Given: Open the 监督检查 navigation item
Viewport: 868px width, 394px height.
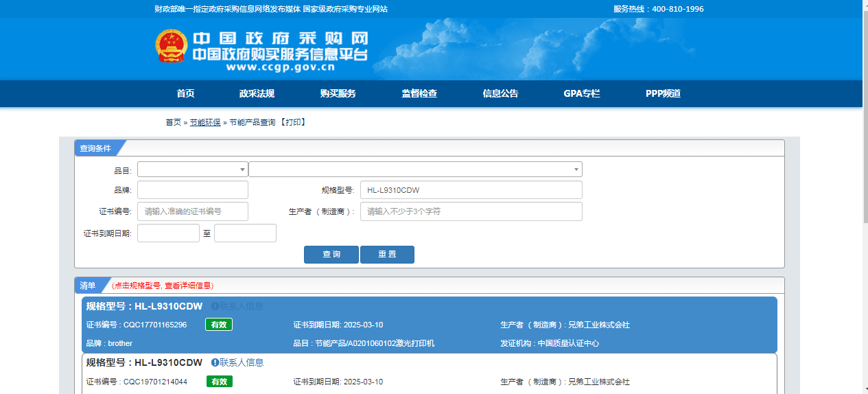Looking at the screenshot, I should coord(419,94).
